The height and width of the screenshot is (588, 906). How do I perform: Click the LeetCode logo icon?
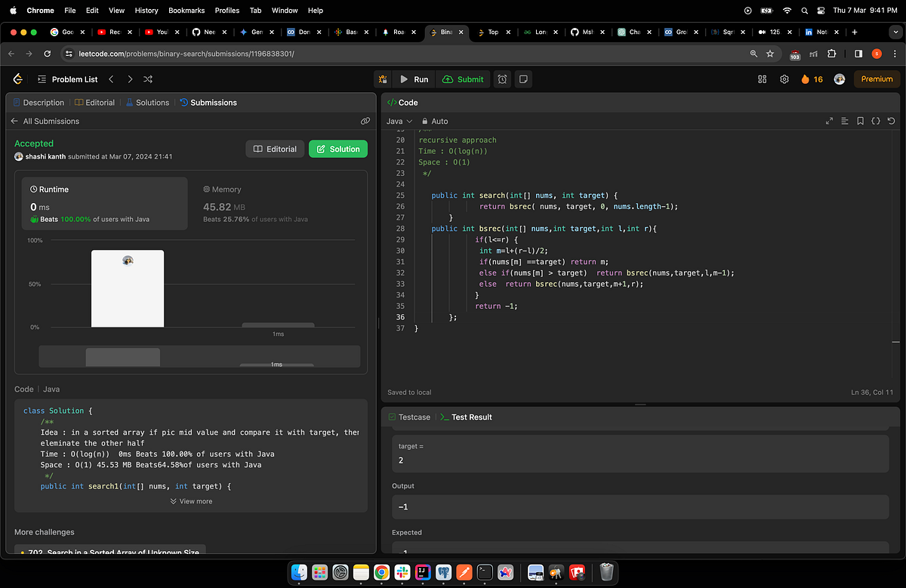18,79
